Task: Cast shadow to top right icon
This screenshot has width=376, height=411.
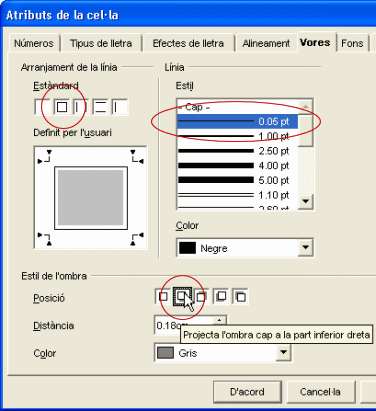Action: pyautogui.click(x=202, y=296)
